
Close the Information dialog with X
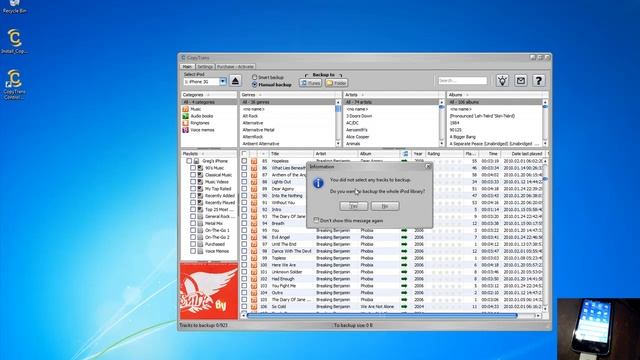[x=428, y=167]
